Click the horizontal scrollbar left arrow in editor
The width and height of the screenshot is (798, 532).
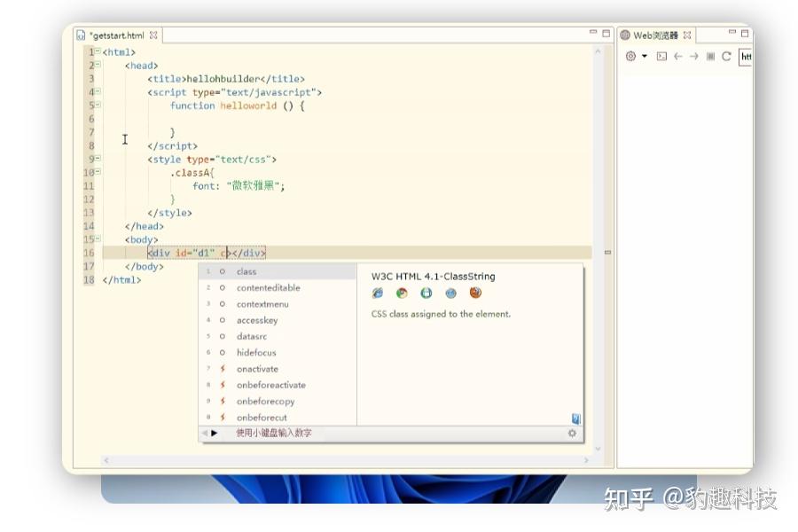(x=106, y=460)
